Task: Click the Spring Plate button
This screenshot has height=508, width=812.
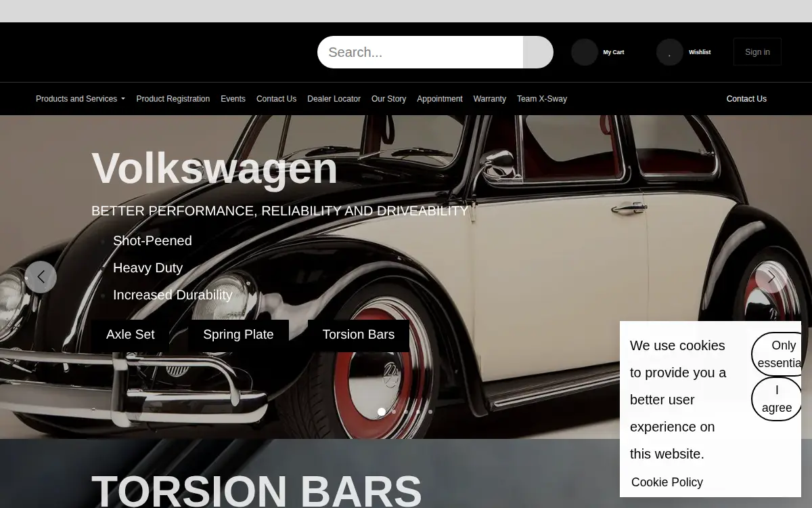Action: pyautogui.click(x=238, y=335)
